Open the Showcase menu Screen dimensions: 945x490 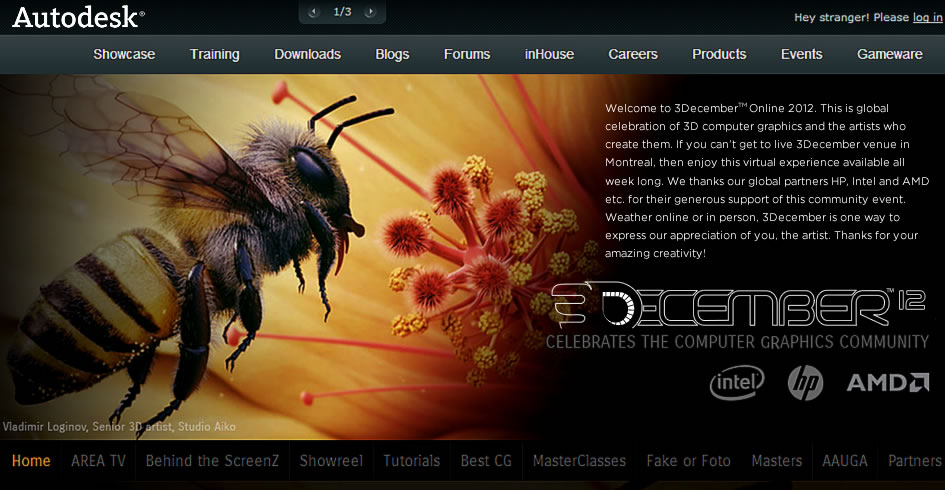[x=124, y=54]
